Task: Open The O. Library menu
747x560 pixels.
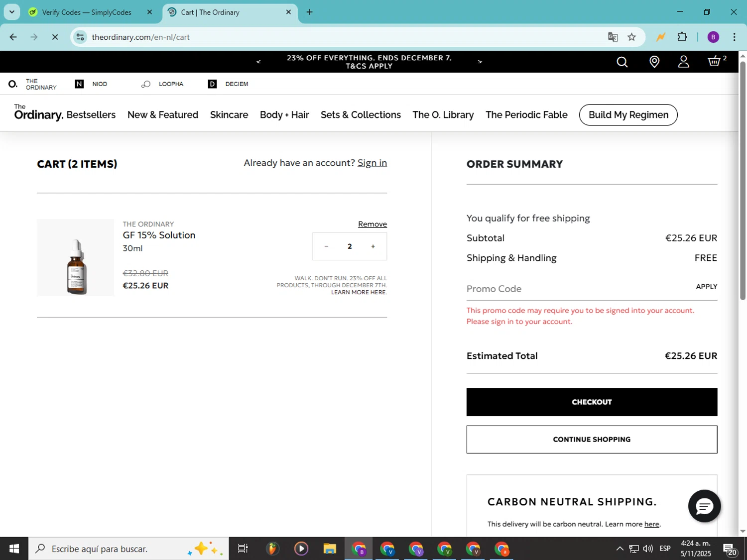Action: [443, 115]
